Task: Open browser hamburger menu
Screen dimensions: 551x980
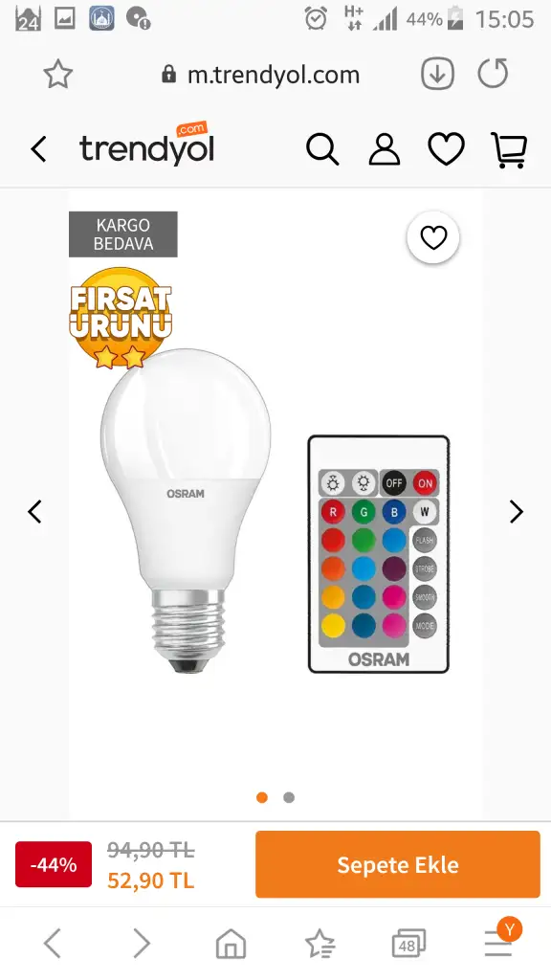Action: pos(498,943)
